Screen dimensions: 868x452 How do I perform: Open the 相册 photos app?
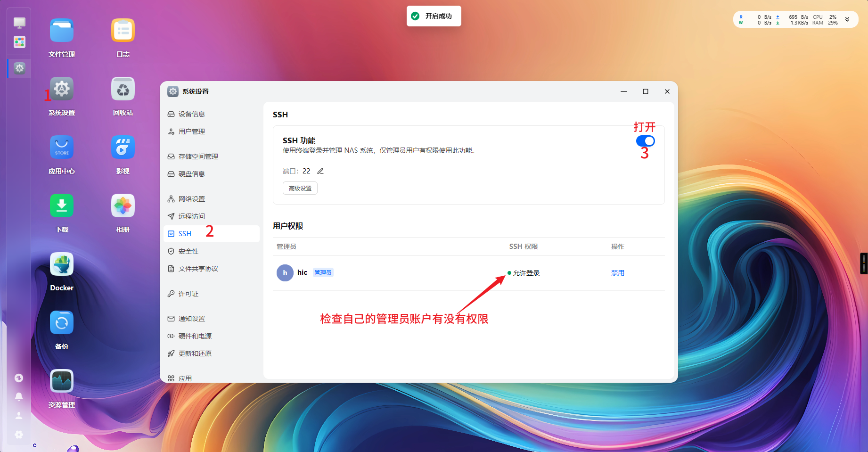click(123, 206)
